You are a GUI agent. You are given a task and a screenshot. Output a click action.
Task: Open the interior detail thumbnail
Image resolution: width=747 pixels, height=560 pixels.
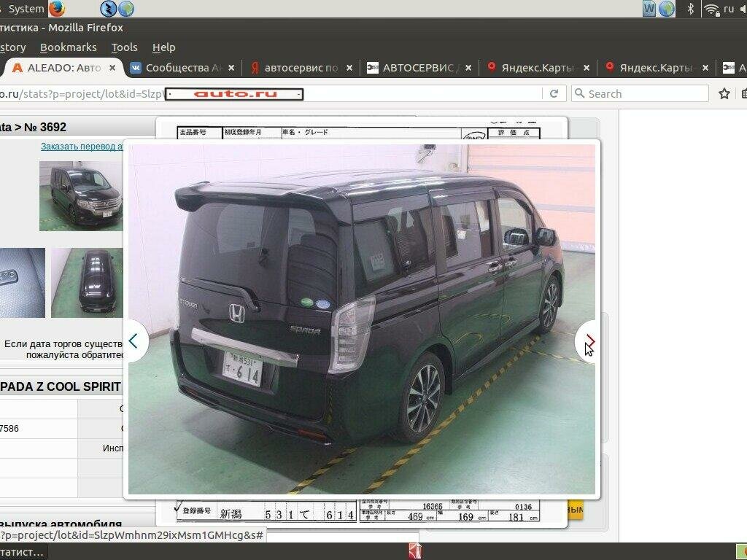[23, 282]
